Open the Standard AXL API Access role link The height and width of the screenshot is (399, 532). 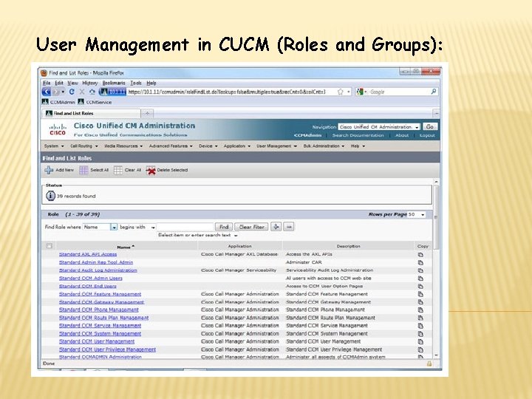88,254
